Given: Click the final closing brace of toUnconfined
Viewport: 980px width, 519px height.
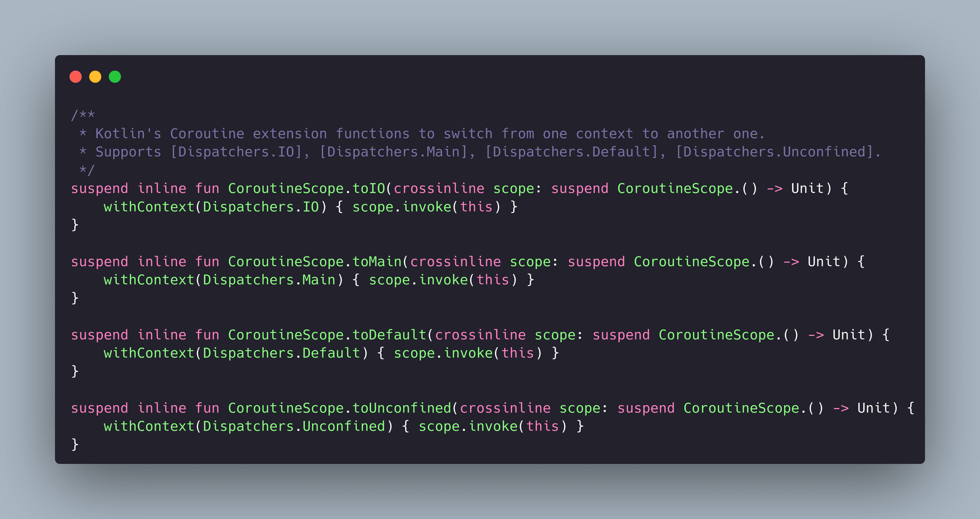Looking at the screenshot, I should (x=75, y=444).
